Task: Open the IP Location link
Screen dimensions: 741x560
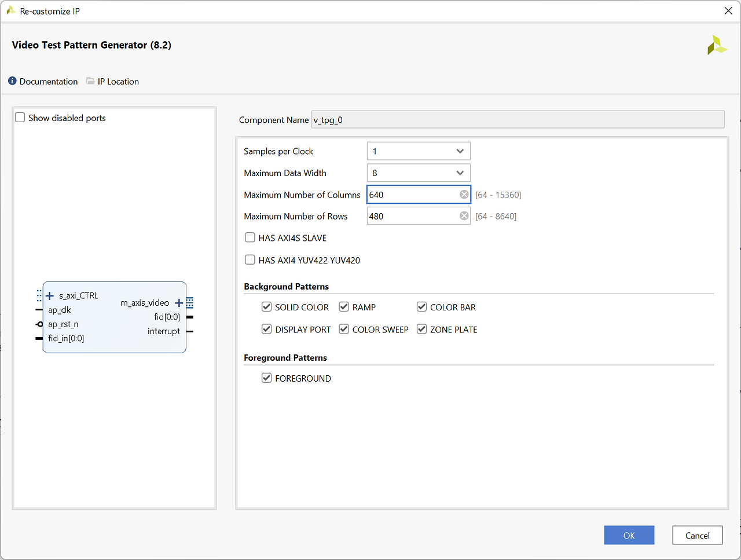Action: click(118, 82)
